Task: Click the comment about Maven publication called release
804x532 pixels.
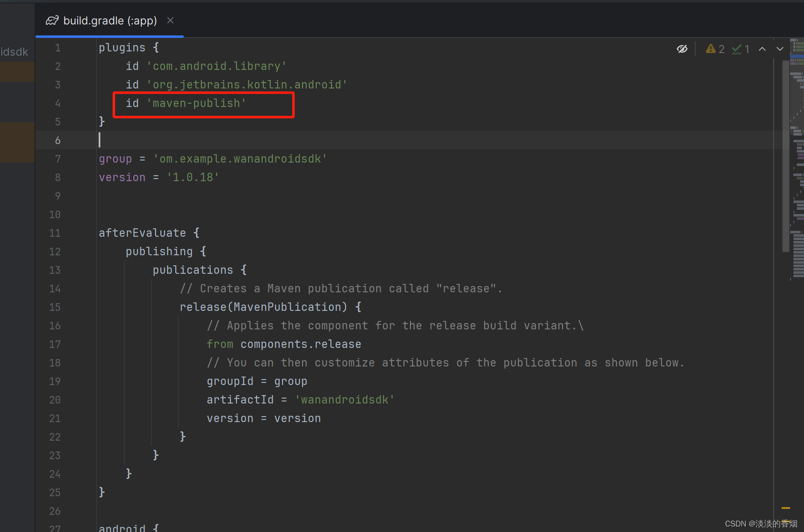Action: (341, 289)
